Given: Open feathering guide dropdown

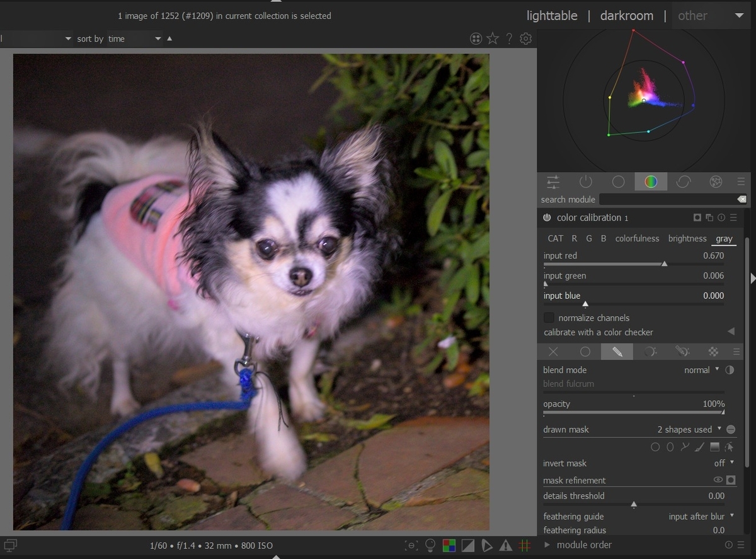Looking at the screenshot, I should coord(701,516).
